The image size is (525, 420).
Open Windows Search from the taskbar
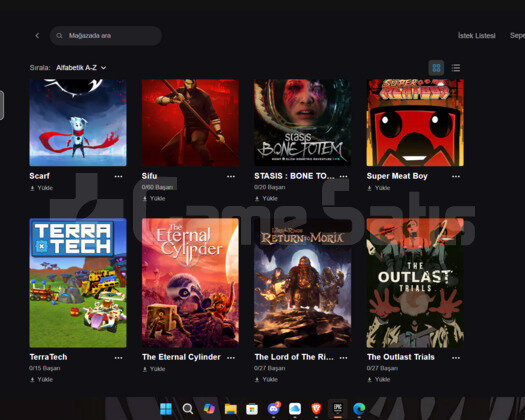[188, 409]
